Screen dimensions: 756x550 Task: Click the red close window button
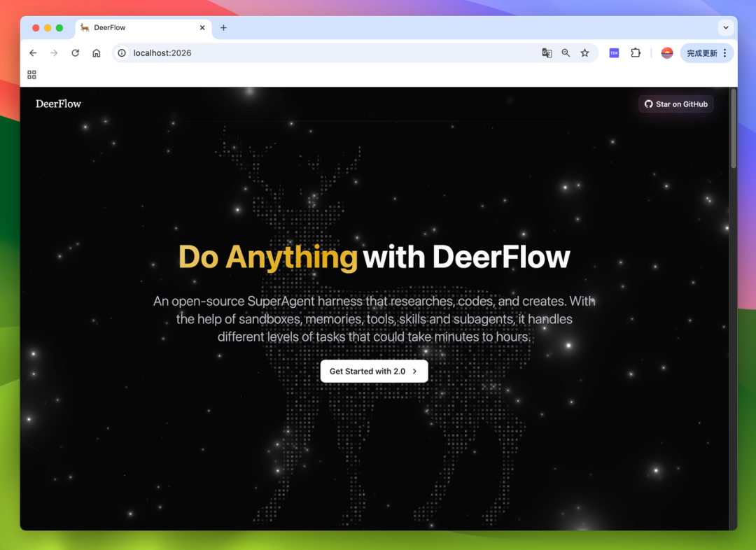[x=36, y=28]
